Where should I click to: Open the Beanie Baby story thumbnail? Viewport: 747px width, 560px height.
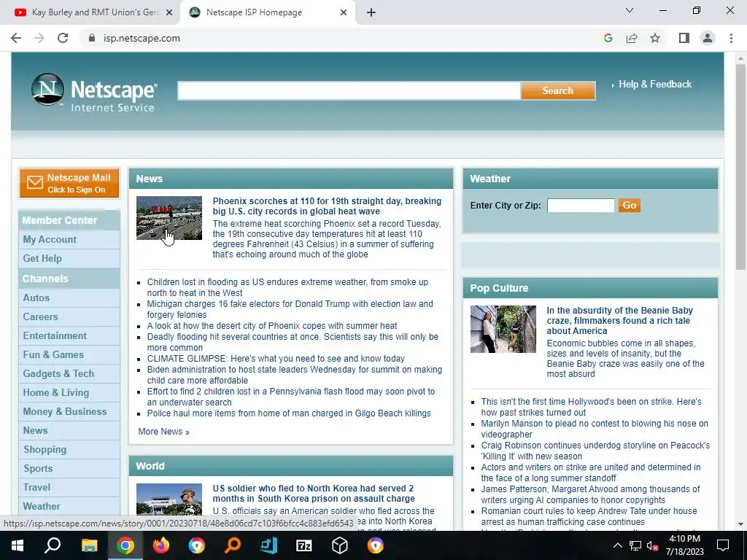tap(503, 329)
